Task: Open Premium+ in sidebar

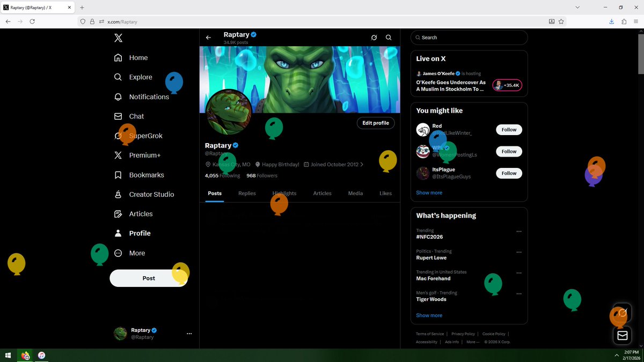Action: [137, 155]
